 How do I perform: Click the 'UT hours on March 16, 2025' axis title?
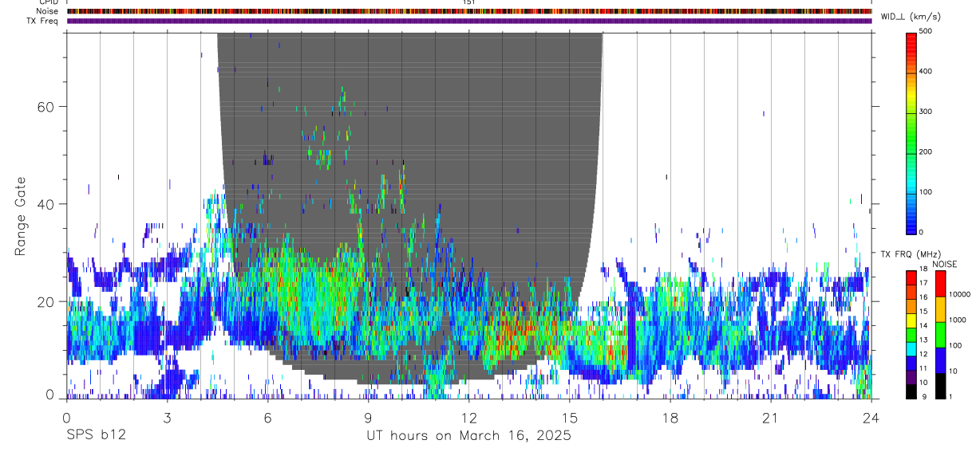pos(468,436)
